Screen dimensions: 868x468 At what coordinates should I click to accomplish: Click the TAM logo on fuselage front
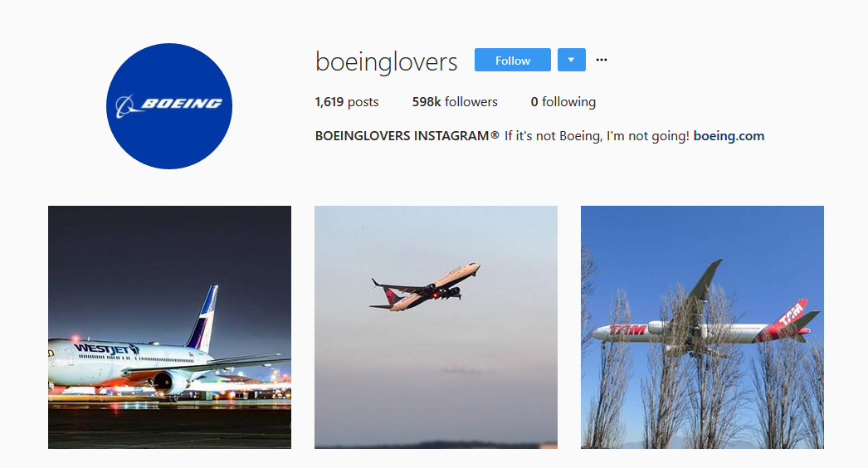pos(627,330)
